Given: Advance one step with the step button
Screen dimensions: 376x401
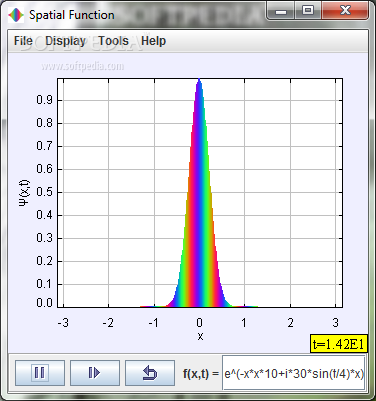Looking at the screenshot, I should point(95,373).
